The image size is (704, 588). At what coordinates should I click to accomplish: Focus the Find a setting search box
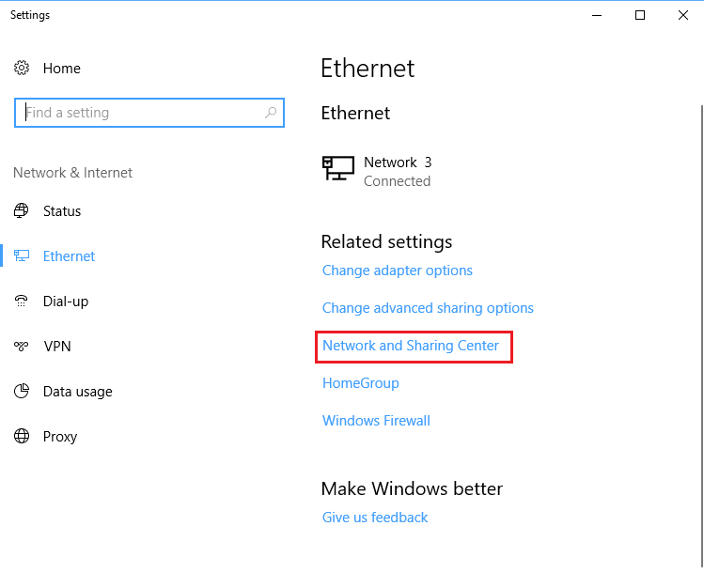(x=141, y=113)
